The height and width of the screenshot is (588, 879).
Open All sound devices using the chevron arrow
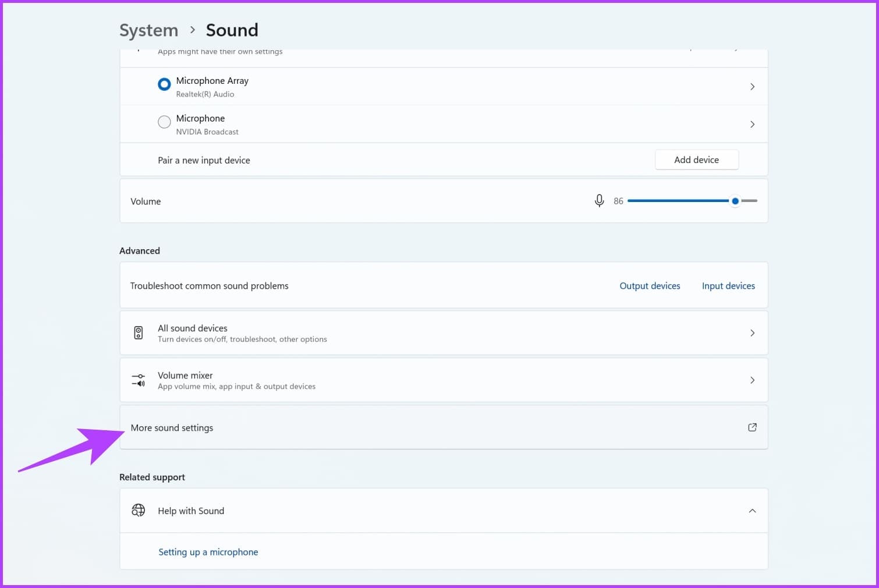[x=752, y=333]
